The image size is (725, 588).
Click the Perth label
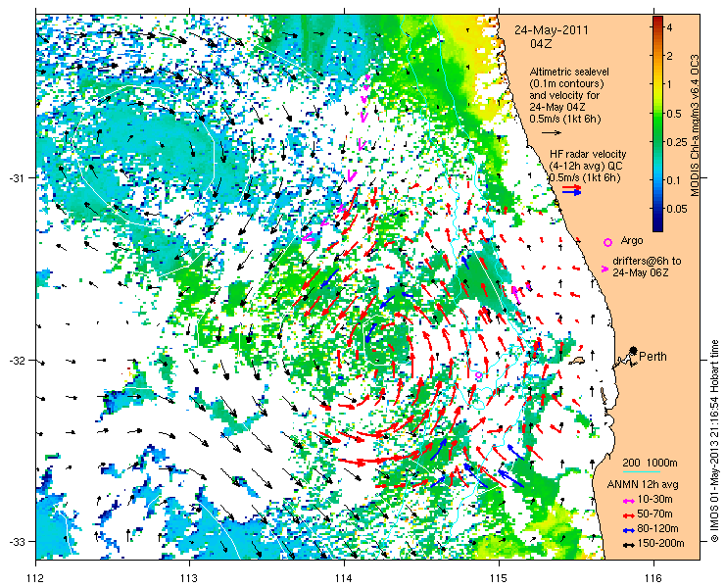click(652, 356)
